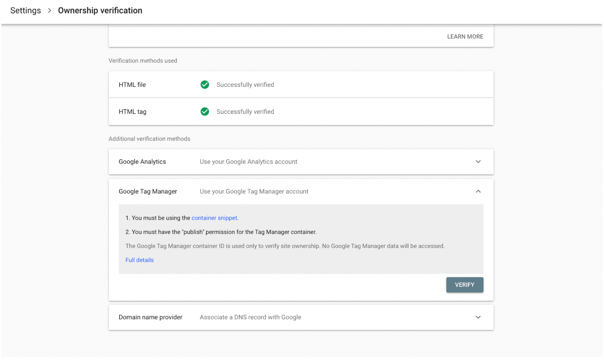Go back to Settings via breadcrumb

coord(26,10)
